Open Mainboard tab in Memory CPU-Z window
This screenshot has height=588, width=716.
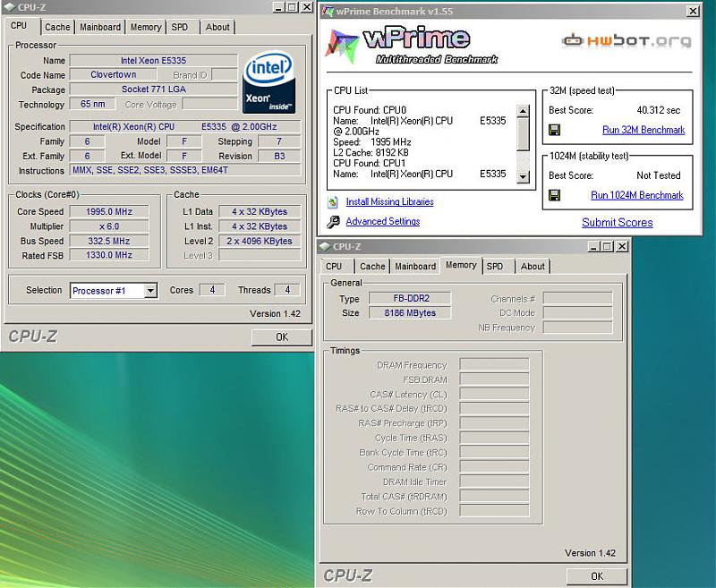coord(415,266)
